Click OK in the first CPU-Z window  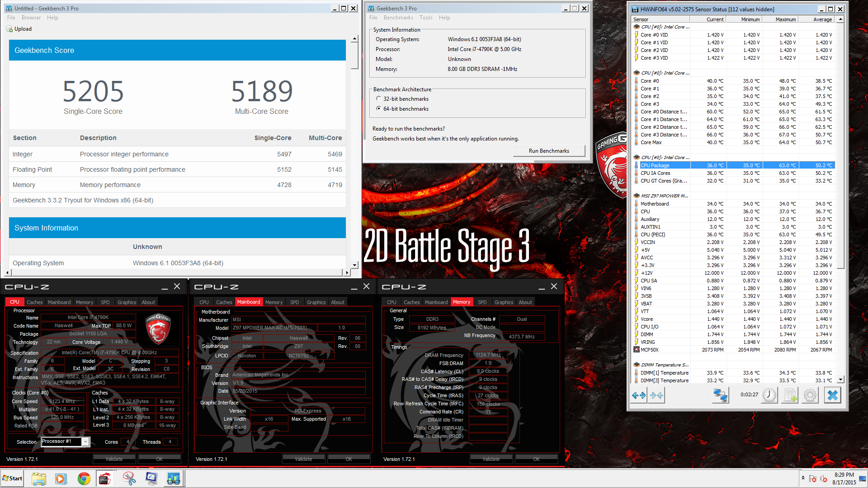pos(159,459)
